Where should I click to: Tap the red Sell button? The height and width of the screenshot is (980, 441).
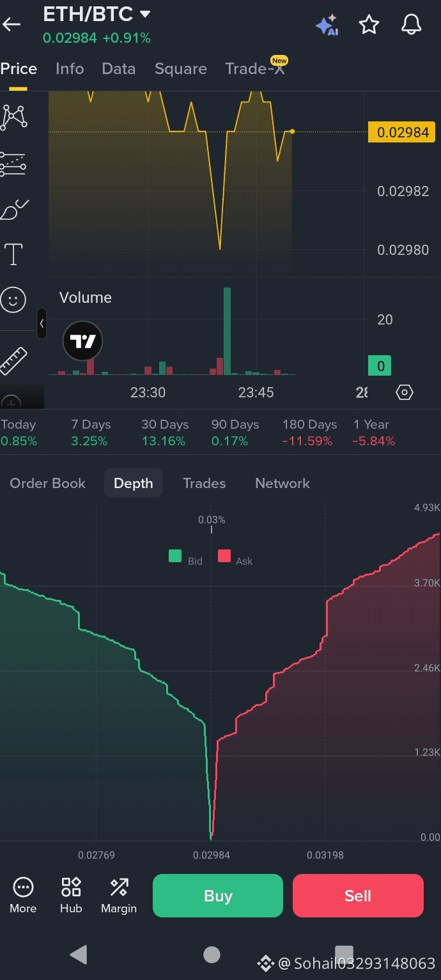358,896
